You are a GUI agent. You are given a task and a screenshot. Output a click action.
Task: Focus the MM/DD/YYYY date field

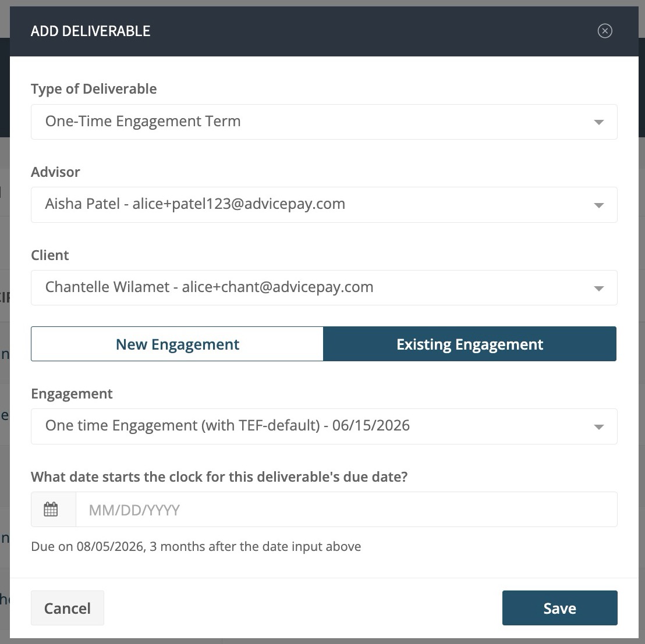[346, 509]
